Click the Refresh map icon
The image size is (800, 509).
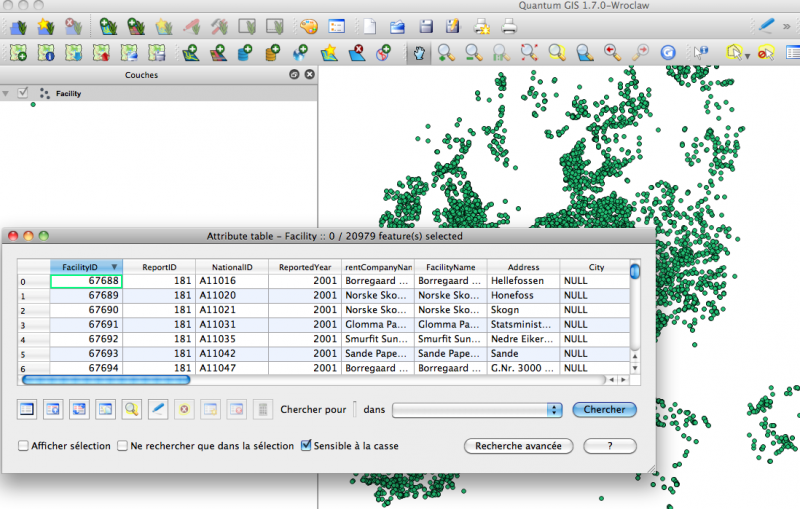pos(668,51)
